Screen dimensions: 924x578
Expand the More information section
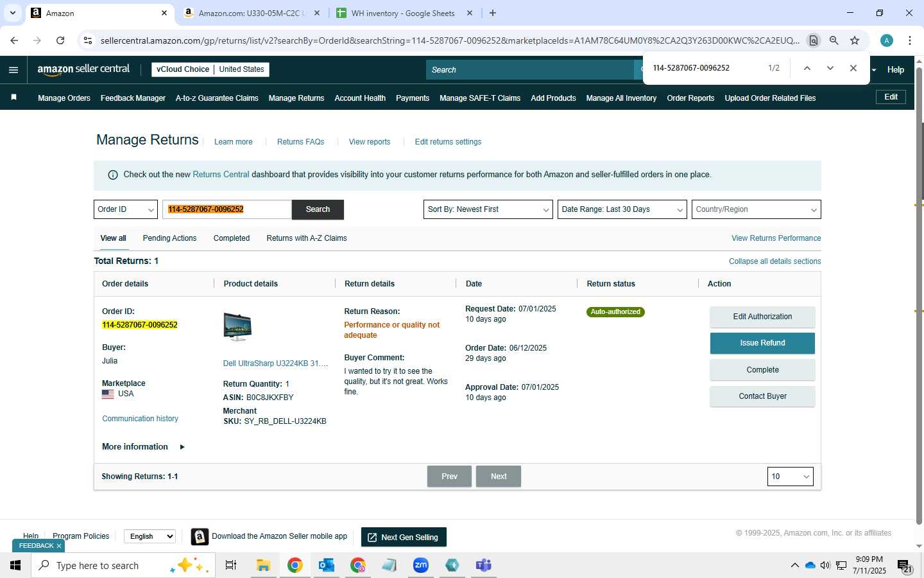click(x=143, y=447)
